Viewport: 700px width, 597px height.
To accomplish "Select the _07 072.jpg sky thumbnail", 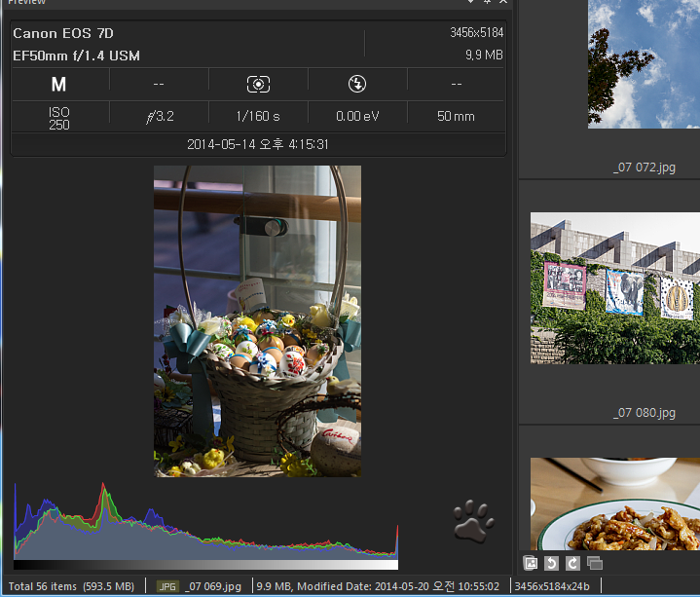I will (x=644, y=64).
